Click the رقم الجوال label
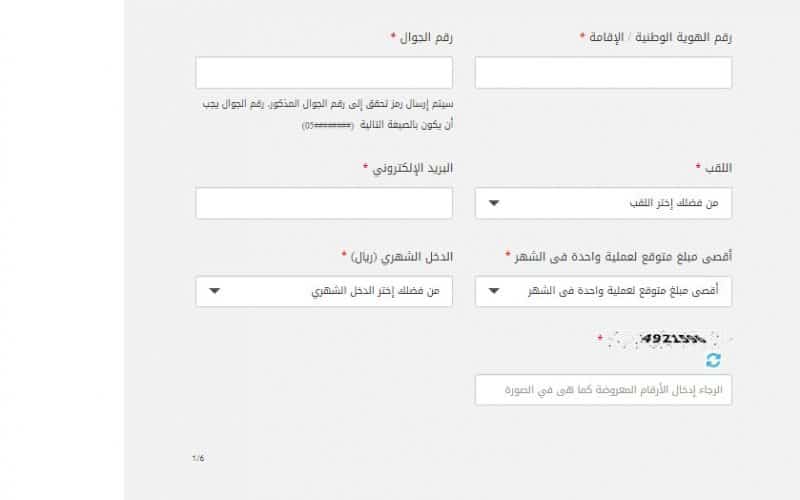The image size is (800, 500). click(x=426, y=37)
